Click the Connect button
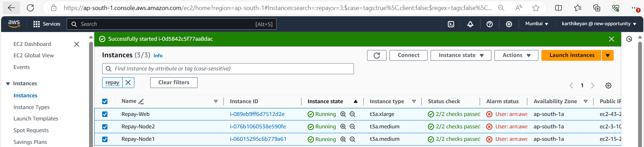The height and width of the screenshot is (147, 644). pyautogui.click(x=408, y=55)
